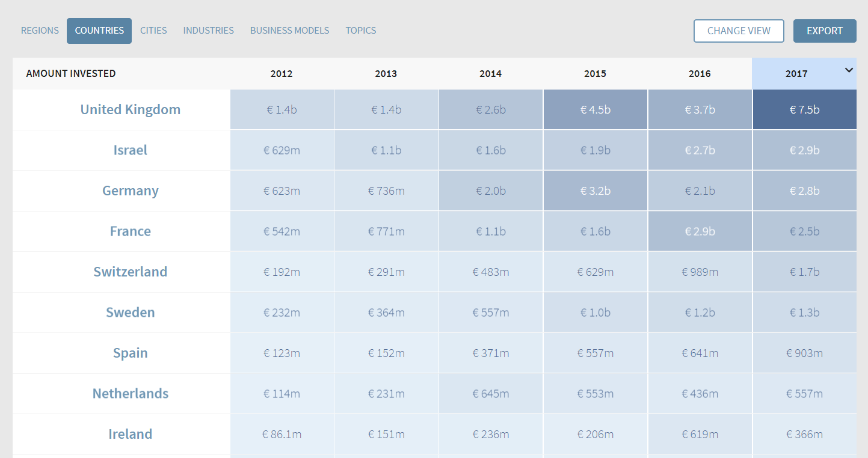
Task: Sort table by 2015 column header
Action: (x=595, y=74)
